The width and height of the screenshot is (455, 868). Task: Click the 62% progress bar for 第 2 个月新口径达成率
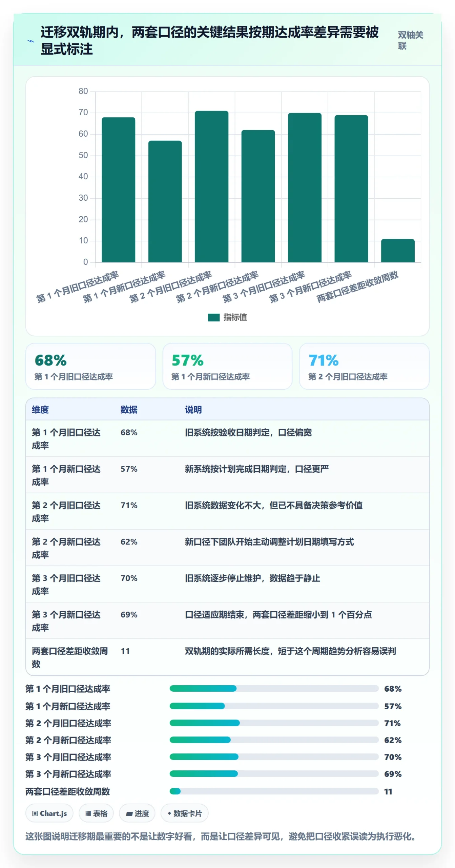(274, 740)
